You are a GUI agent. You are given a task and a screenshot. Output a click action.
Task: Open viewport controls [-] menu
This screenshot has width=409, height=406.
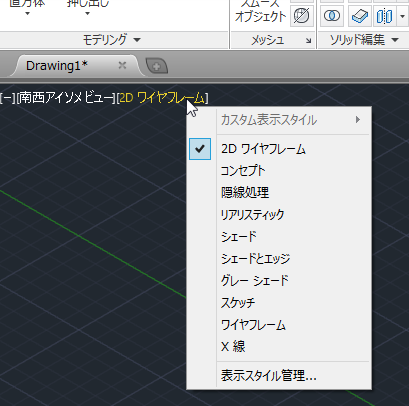[x=7, y=98]
